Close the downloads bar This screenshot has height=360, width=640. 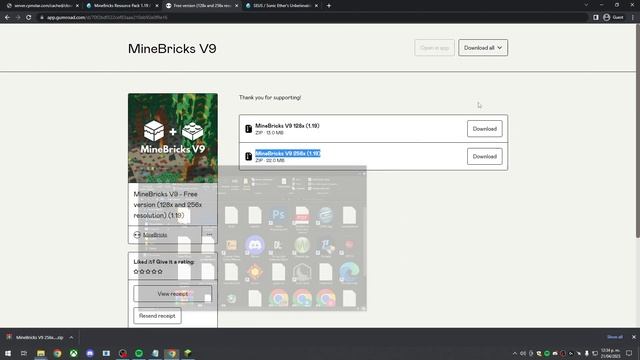(x=633, y=337)
